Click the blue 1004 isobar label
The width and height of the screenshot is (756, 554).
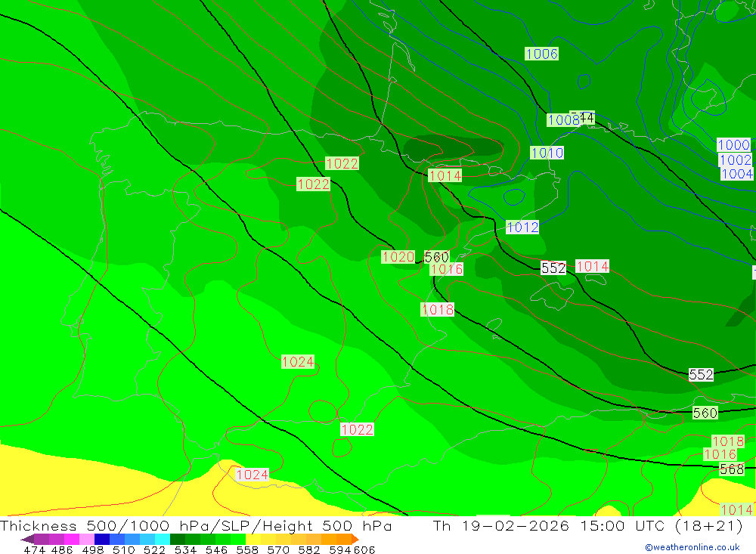736,174
